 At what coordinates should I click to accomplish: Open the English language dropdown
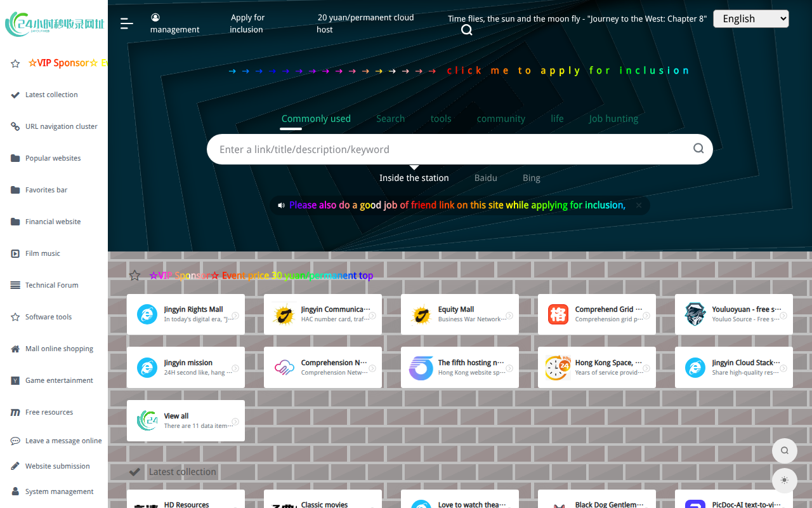pyautogui.click(x=750, y=19)
